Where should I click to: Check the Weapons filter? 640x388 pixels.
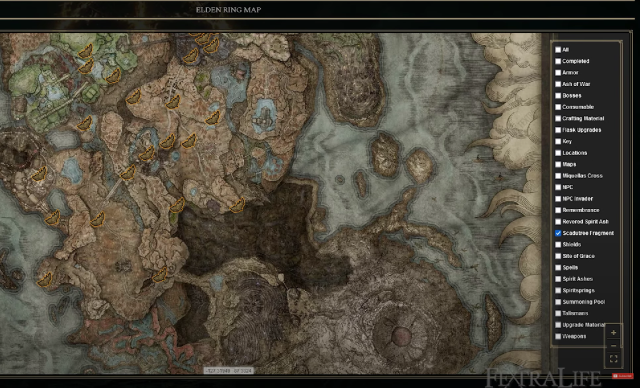click(x=558, y=336)
